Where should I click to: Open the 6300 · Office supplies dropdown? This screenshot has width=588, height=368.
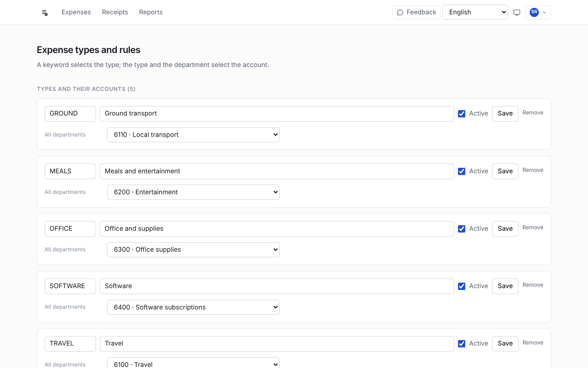(x=193, y=250)
